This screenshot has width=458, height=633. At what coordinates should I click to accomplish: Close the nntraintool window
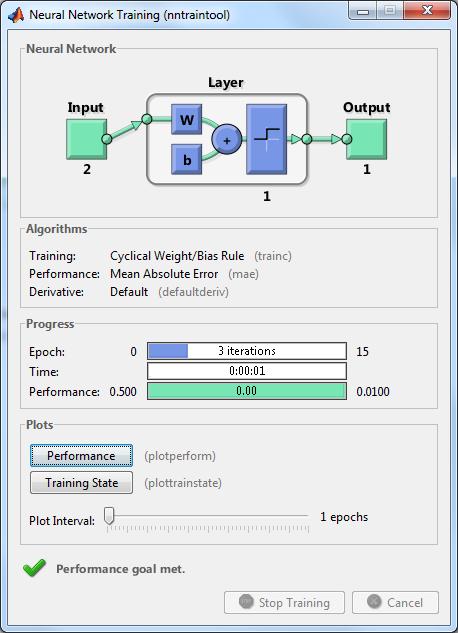(427, 10)
